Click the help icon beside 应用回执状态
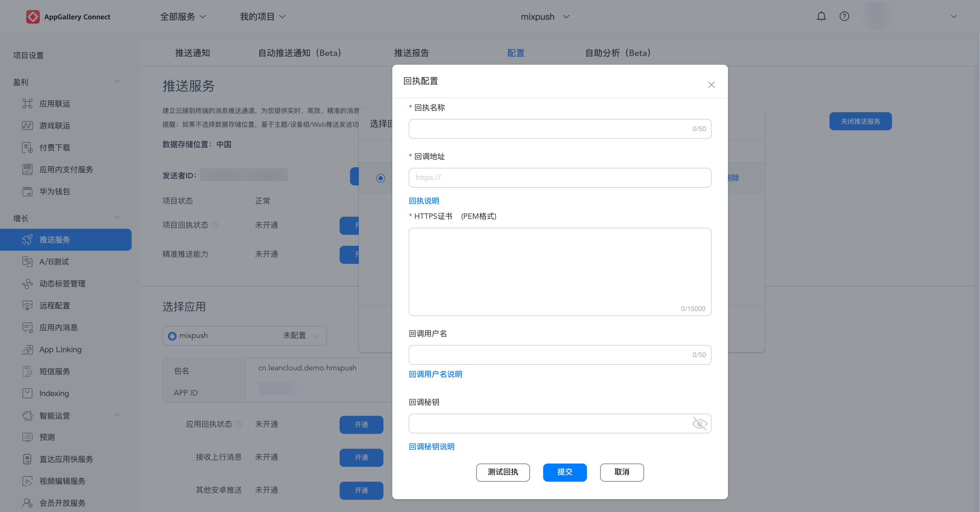Screen dimensions: 980x512 point(238,424)
